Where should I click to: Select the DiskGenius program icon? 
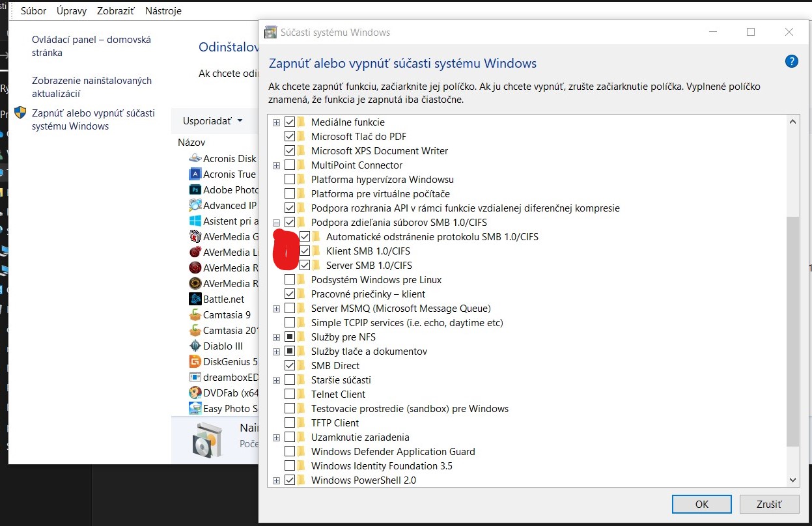[195, 362]
